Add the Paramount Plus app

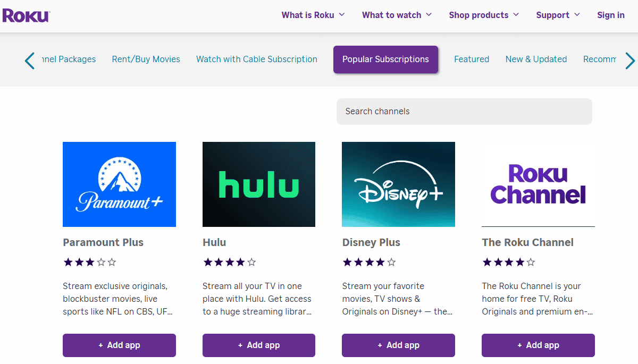(x=119, y=345)
